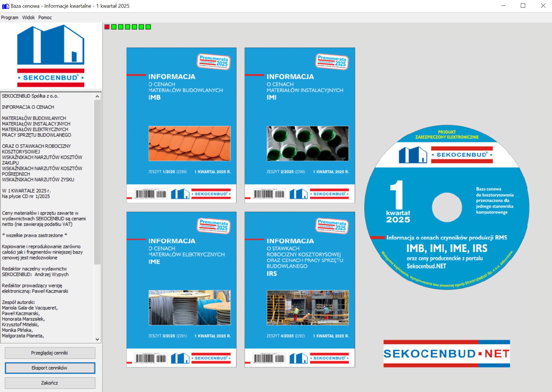Click scroll up arrow in info panel
This screenshot has height=392, width=552.
click(97, 96)
